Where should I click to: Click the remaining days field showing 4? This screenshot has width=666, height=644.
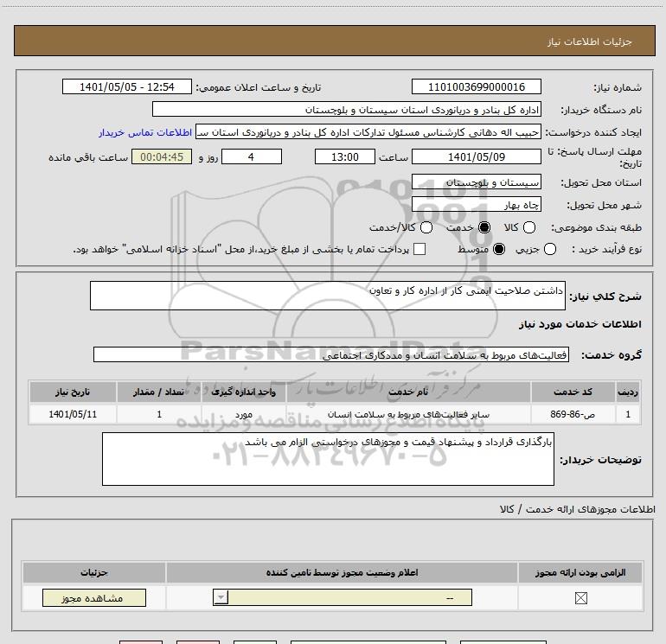point(252,156)
